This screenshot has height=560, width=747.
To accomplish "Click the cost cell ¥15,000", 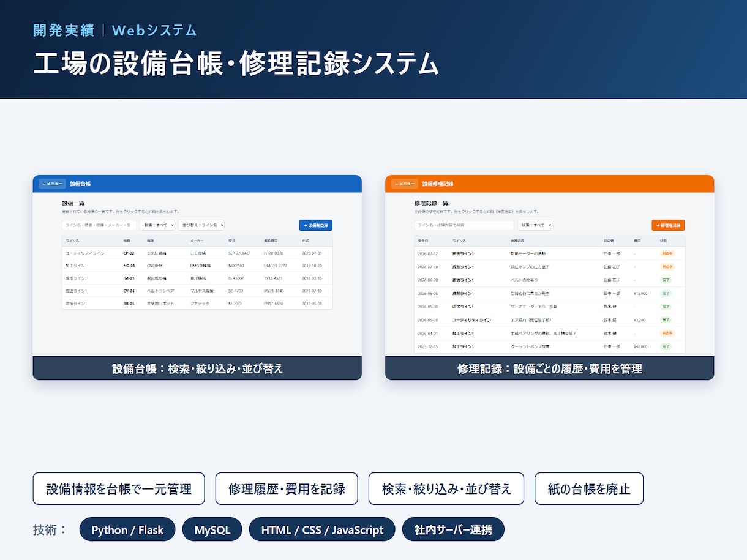I will tap(640, 293).
